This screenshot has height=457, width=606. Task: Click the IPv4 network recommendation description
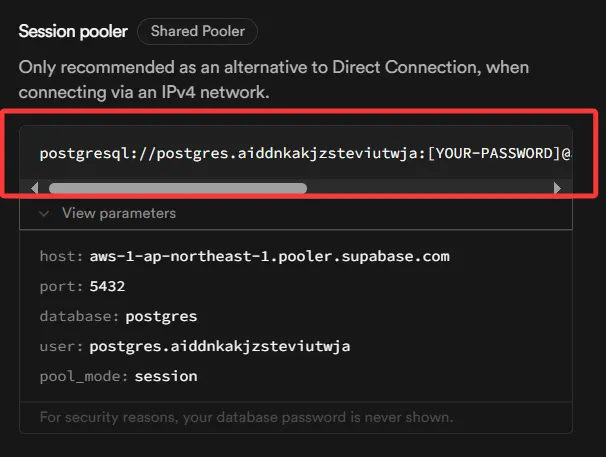pos(273,79)
